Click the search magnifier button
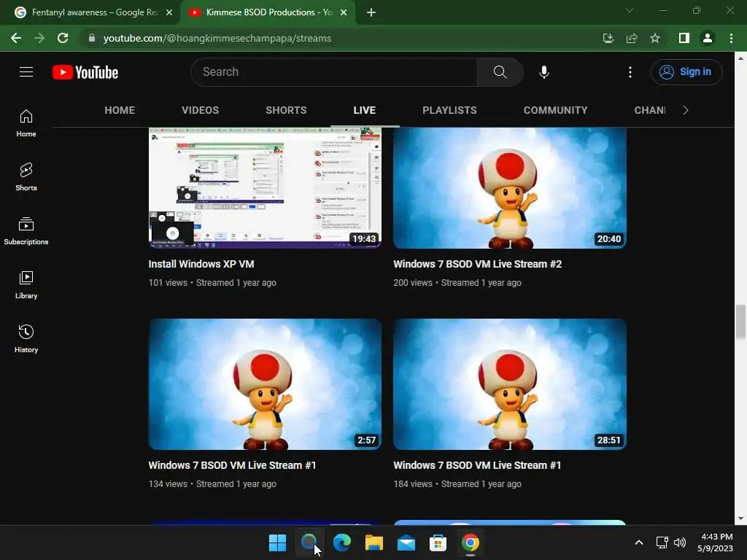Viewport: 747px width, 560px height. (x=500, y=72)
